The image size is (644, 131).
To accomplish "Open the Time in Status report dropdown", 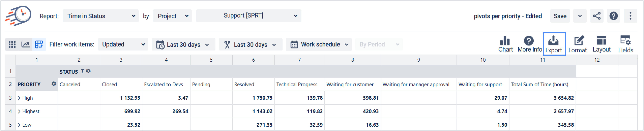I will pyautogui.click(x=100, y=16).
